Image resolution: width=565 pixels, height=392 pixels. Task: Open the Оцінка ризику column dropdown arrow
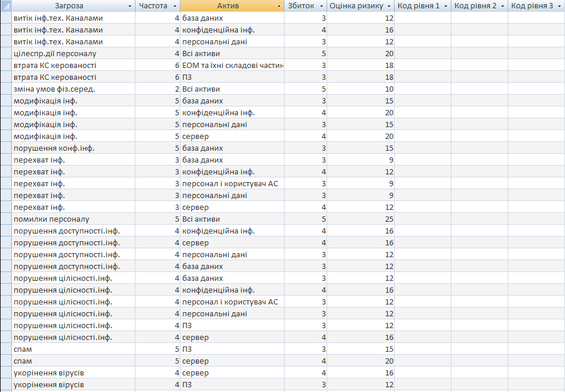(389, 6)
